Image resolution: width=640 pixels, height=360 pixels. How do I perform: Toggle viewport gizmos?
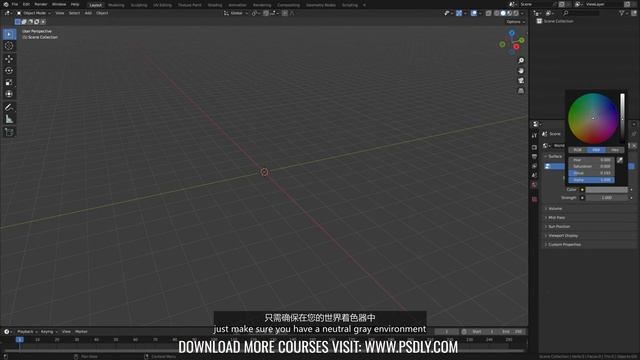pos(459,13)
